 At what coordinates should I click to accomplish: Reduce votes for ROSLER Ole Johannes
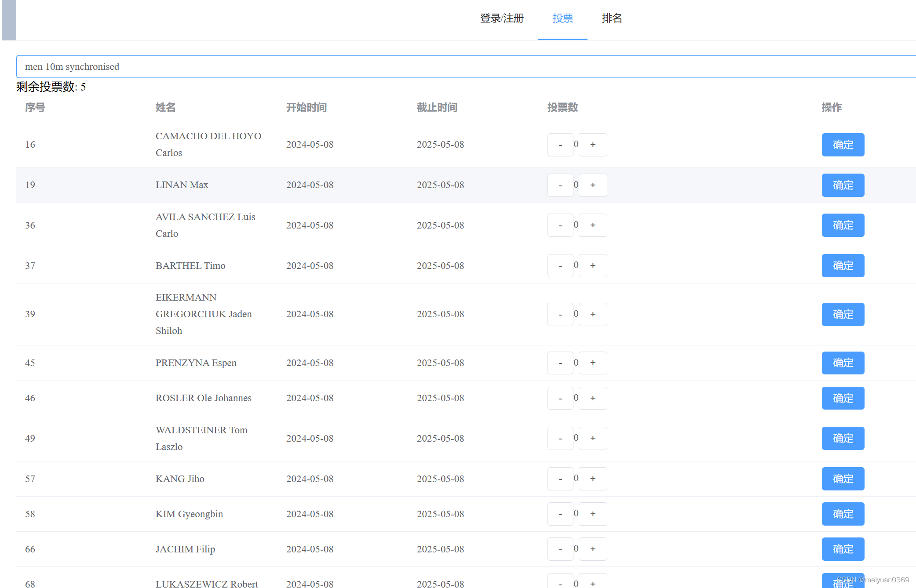[560, 398]
